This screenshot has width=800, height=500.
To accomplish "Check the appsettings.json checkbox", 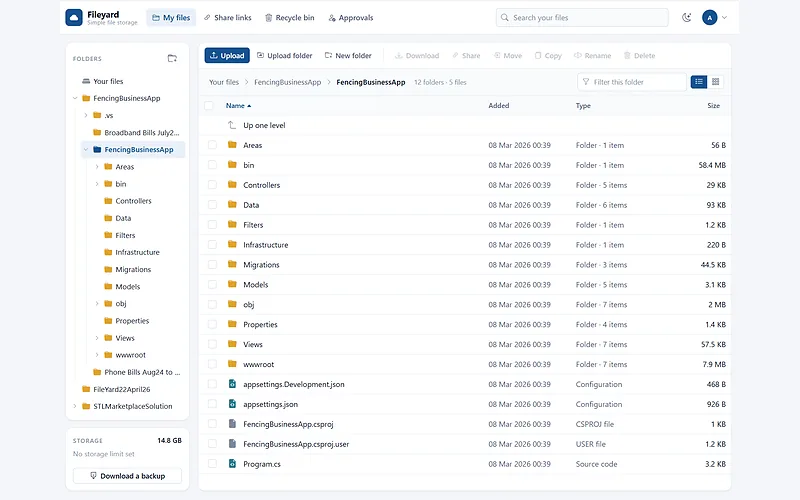I will tap(212, 404).
